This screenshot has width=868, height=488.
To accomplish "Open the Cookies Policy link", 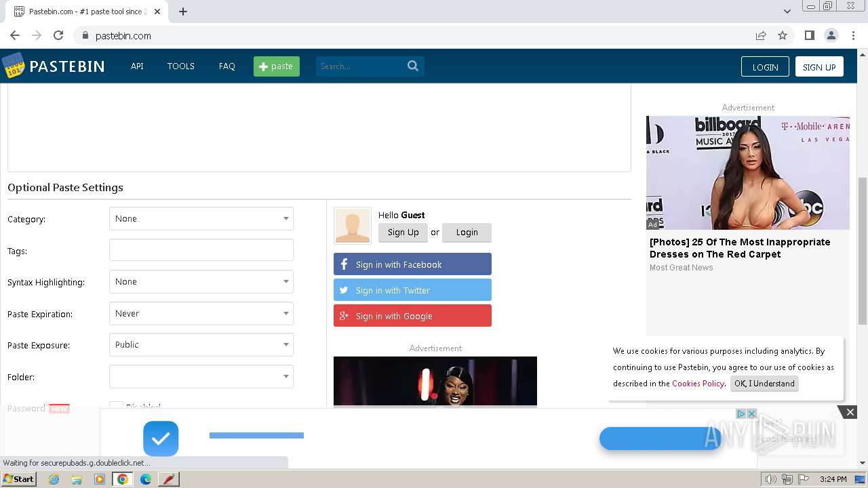I will (698, 384).
